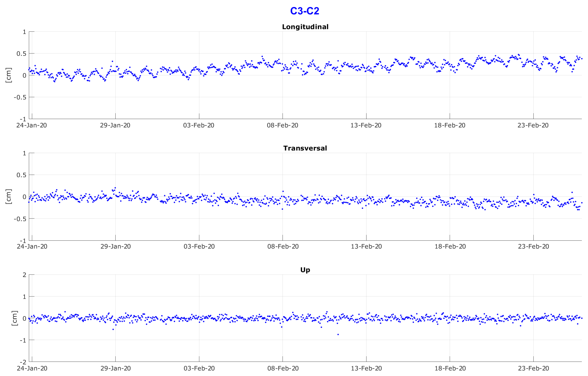Click the -0.5 y-tick label of Transversal plot
This screenshot has height=376, width=588.
tap(20, 219)
